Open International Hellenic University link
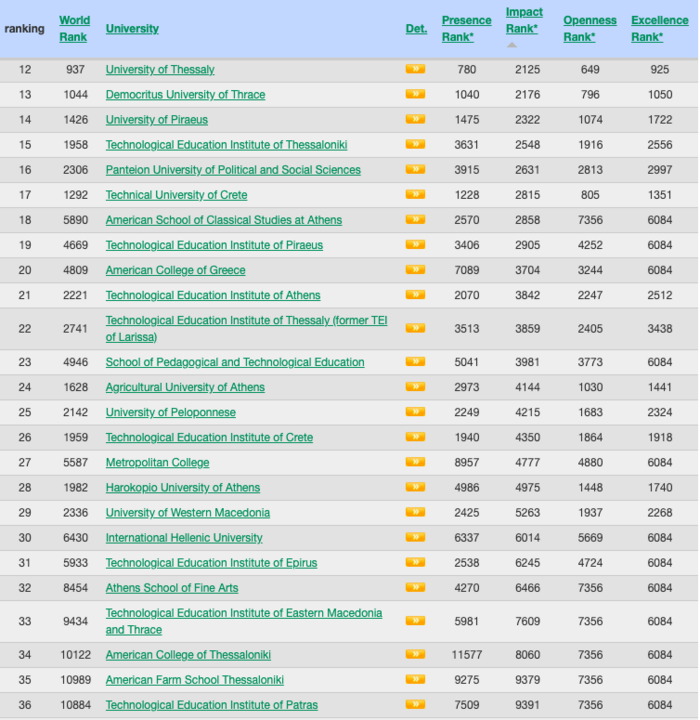This screenshot has width=700, height=720. (x=184, y=538)
